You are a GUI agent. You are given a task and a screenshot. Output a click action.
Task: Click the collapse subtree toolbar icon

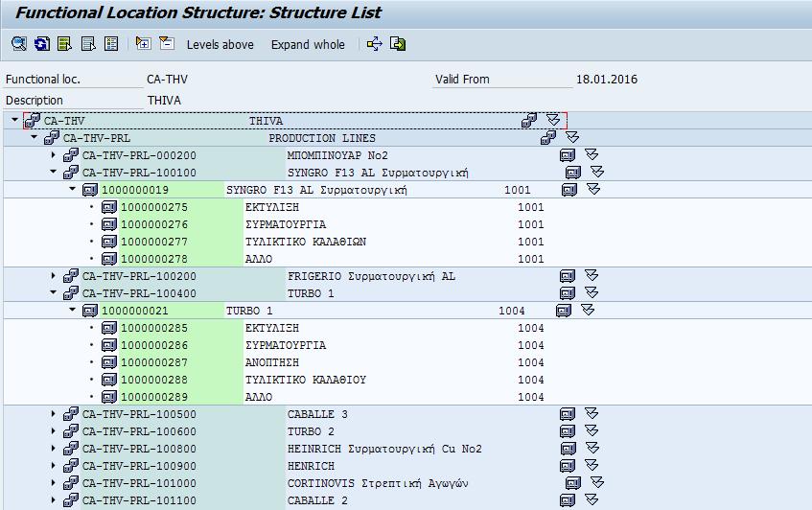coord(166,43)
